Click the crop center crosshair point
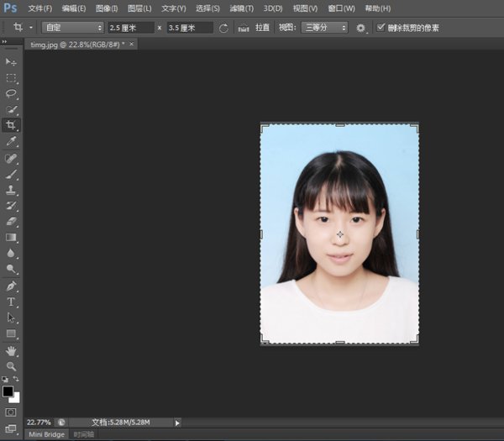The width and height of the screenshot is (504, 441). pos(340,234)
